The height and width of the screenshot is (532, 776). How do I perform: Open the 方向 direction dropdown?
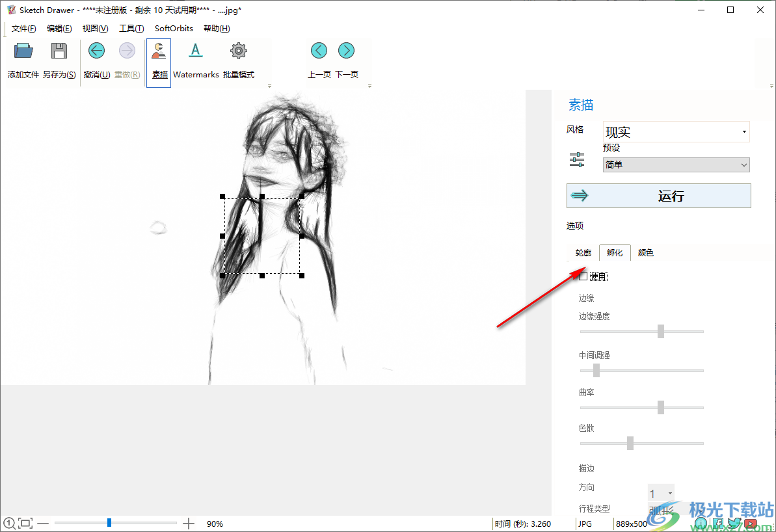tap(661, 494)
